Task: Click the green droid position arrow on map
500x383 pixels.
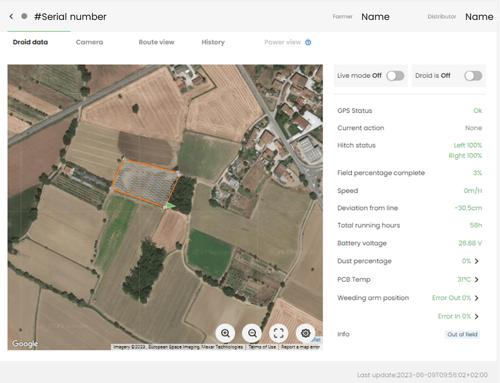Action: (x=170, y=205)
